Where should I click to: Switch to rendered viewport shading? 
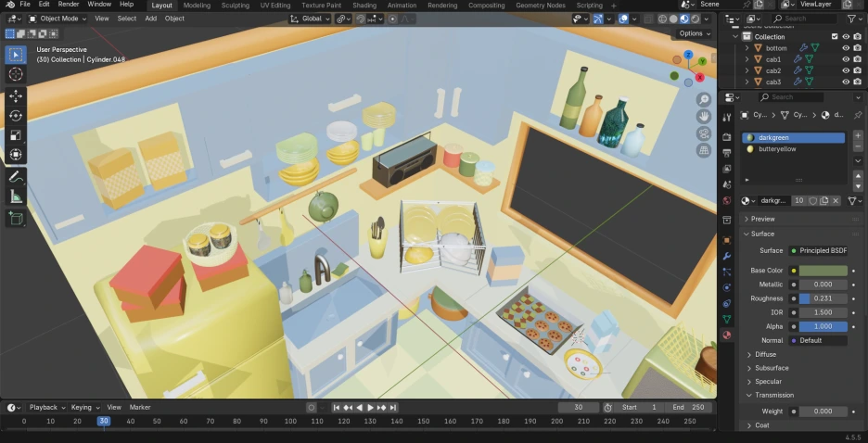pyautogui.click(x=696, y=19)
